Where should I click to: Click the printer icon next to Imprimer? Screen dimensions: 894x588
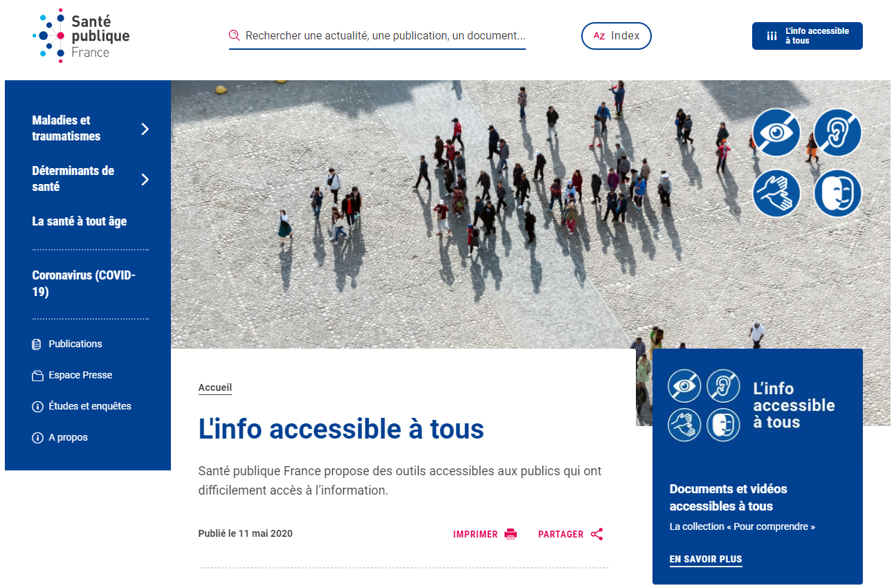coord(511,534)
